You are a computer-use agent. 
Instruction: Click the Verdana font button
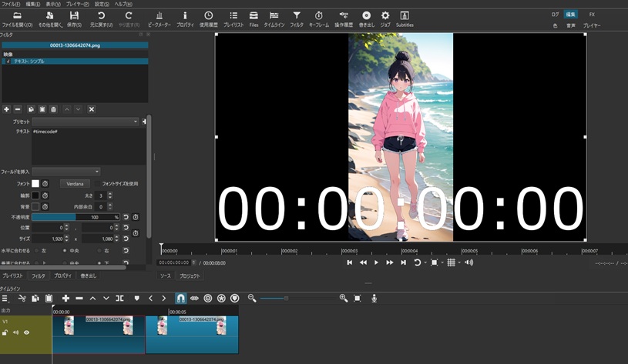[74, 184]
